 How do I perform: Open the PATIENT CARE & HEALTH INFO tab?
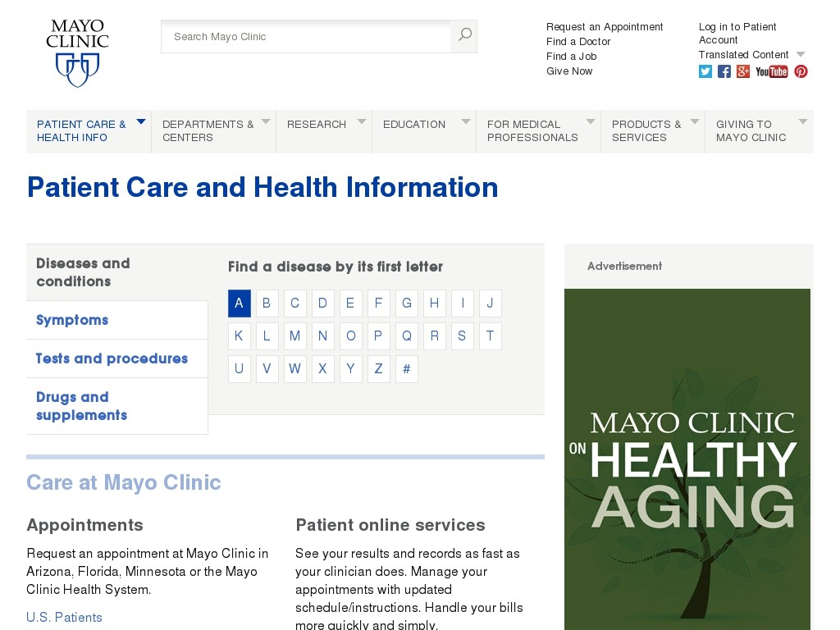82,131
